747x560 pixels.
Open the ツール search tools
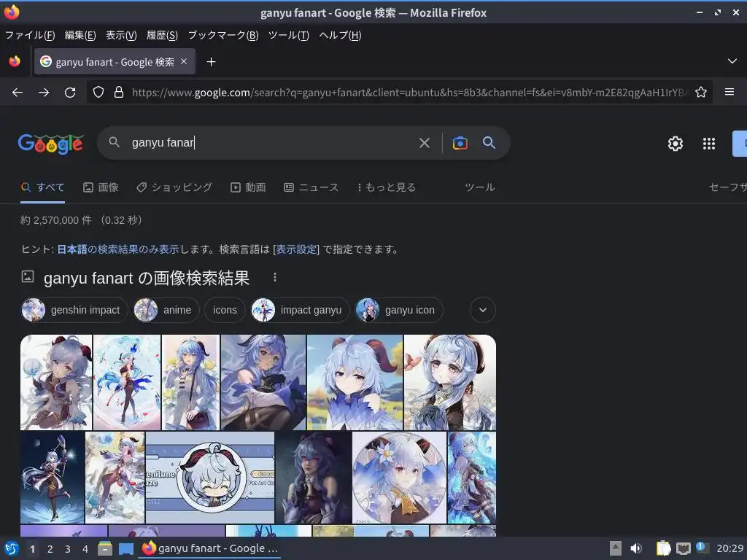pyautogui.click(x=480, y=187)
